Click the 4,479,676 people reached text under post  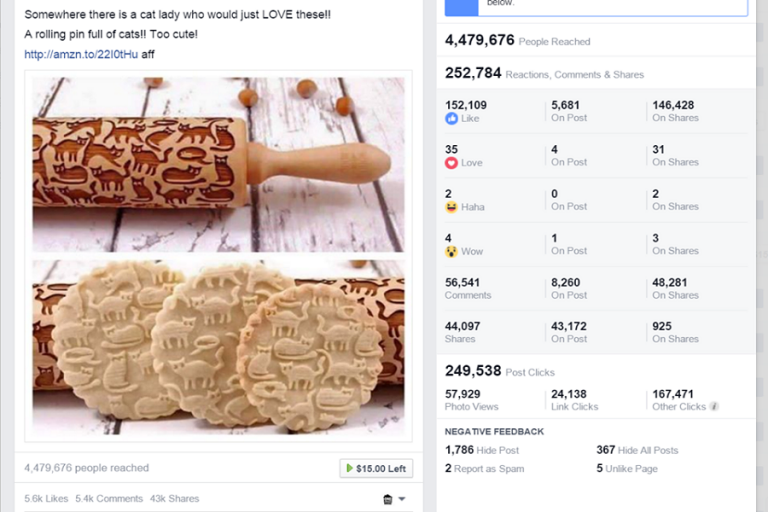(87, 468)
